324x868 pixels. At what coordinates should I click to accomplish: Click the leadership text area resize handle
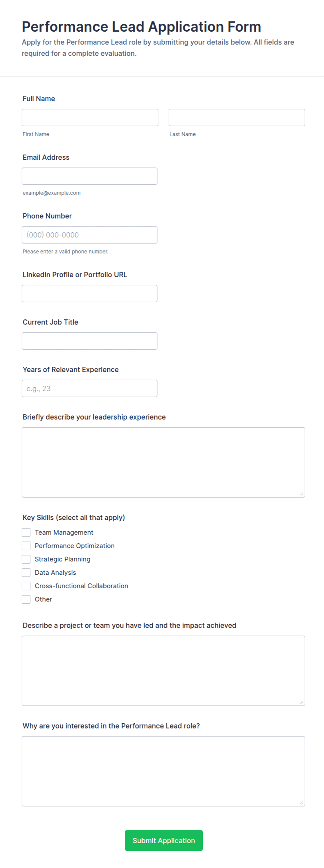[301, 494]
